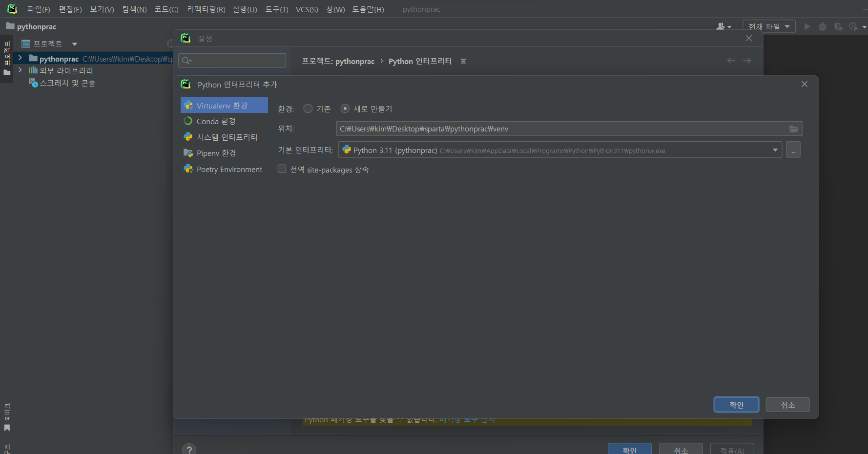
Task: Click Run with Coverage icon in toolbar
Action: (x=838, y=26)
